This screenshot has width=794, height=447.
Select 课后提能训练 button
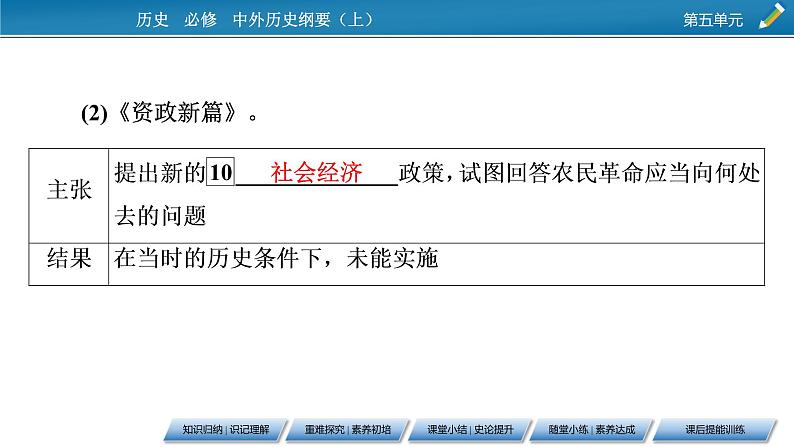coord(715,430)
